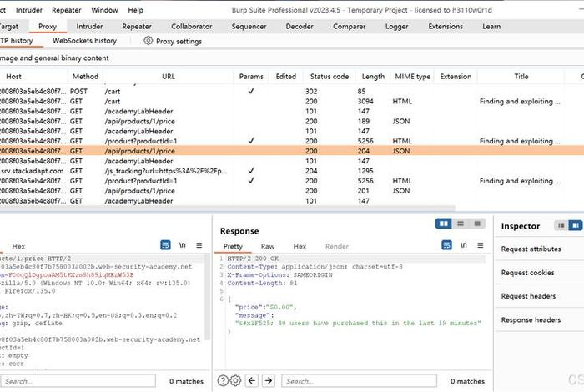Screen dimensions: 584x392
Task: Show non-printable characters in Response panel
Action: (x=465, y=246)
